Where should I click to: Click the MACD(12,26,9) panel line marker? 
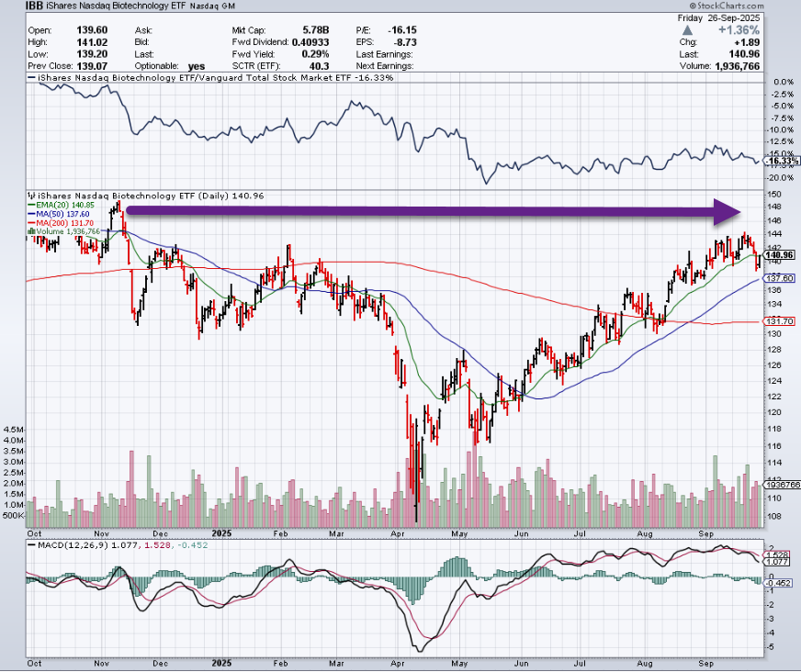pyautogui.click(x=30, y=545)
